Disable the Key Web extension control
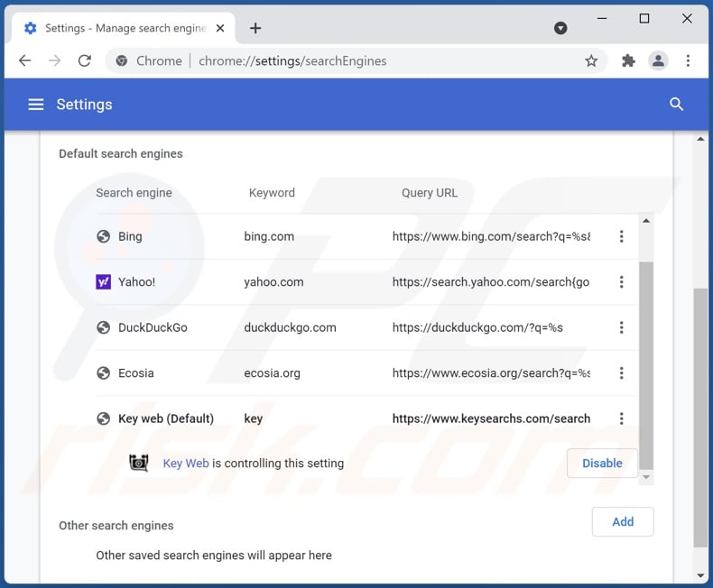The width and height of the screenshot is (713, 588). [x=602, y=464]
